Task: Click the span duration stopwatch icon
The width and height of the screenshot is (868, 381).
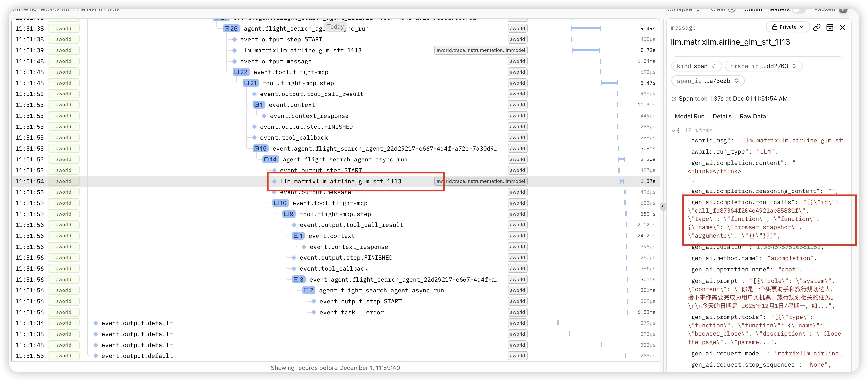Action: [x=674, y=99]
